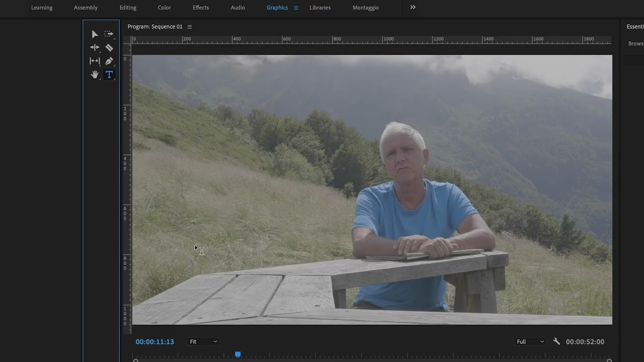Open the Graphics workspace menu icon

[296, 8]
